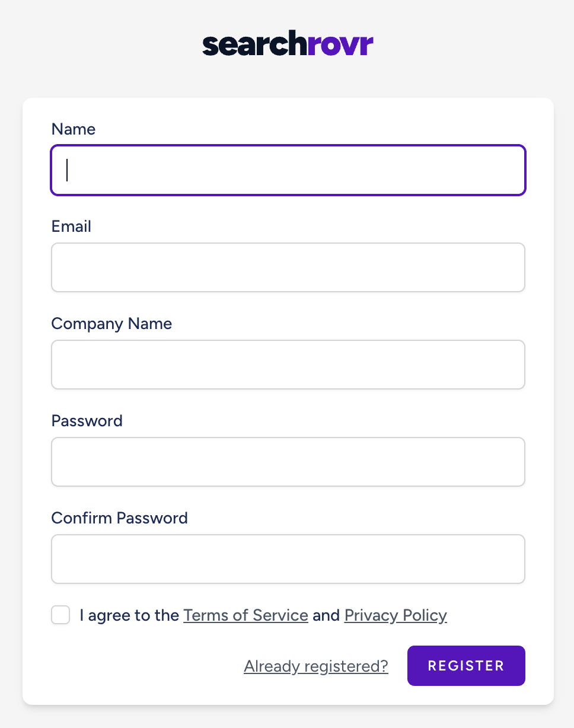Click the dark 'search' part of the logo

[247, 45]
